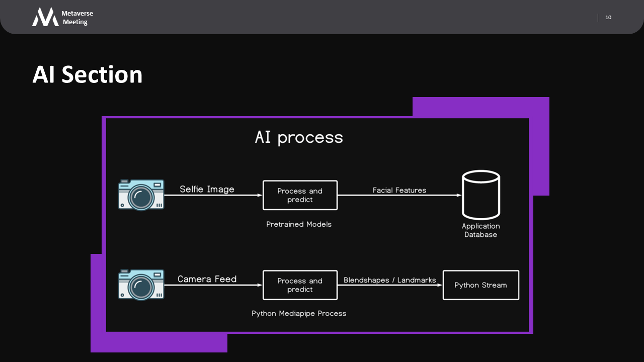Select the Blendshapes / Landmarks label
The width and height of the screenshot is (644, 362).
click(389, 280)
